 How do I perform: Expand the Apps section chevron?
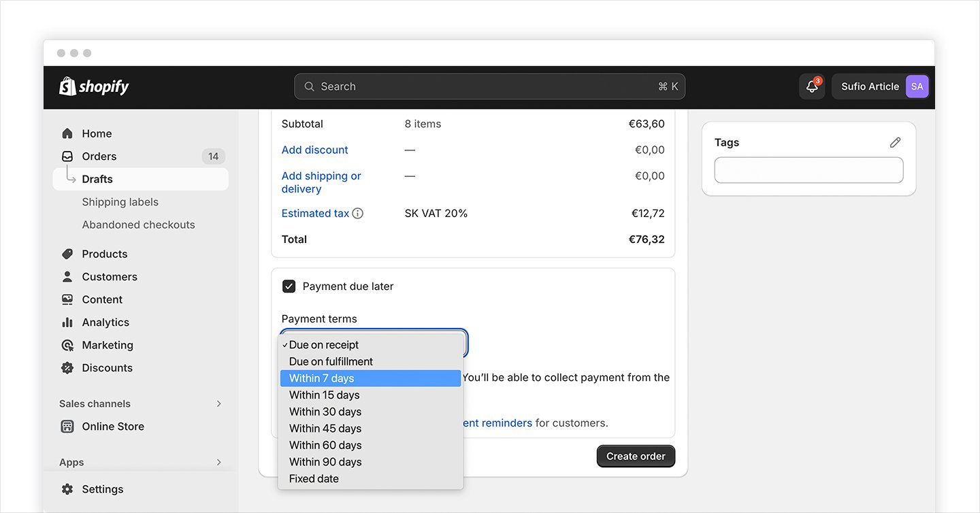coord(218,462)
